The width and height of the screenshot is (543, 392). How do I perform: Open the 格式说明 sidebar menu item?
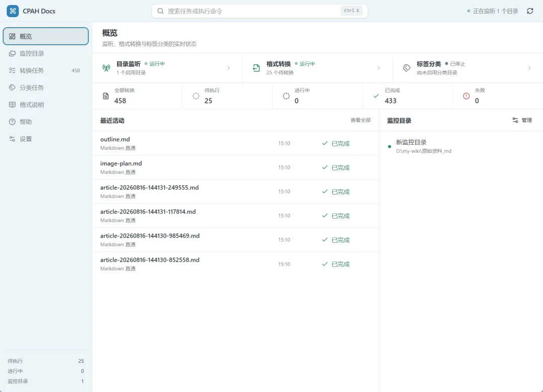[x=46, y=105]
